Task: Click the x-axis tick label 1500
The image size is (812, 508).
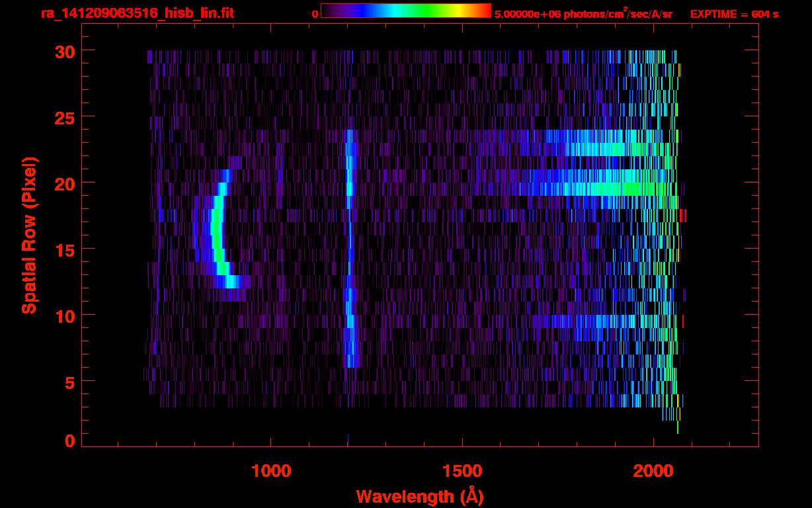Action: (462, 470)
